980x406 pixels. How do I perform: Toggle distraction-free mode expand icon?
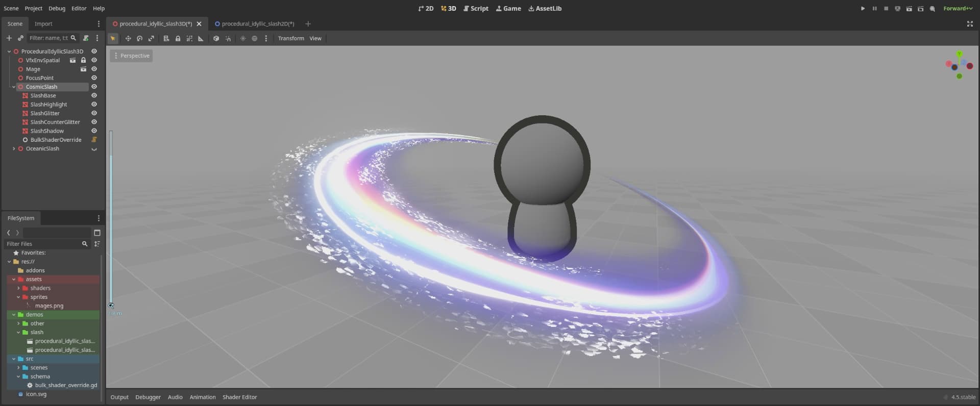pyautogui.click(x=970, y=24)
